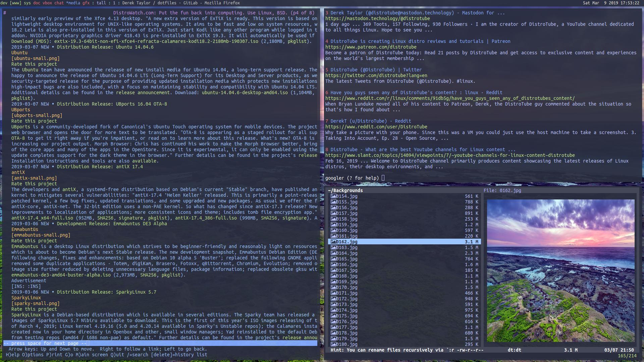Select the vbox workspace tag
The width and height of the screenshot is (644, 362).
pos(47,3)
